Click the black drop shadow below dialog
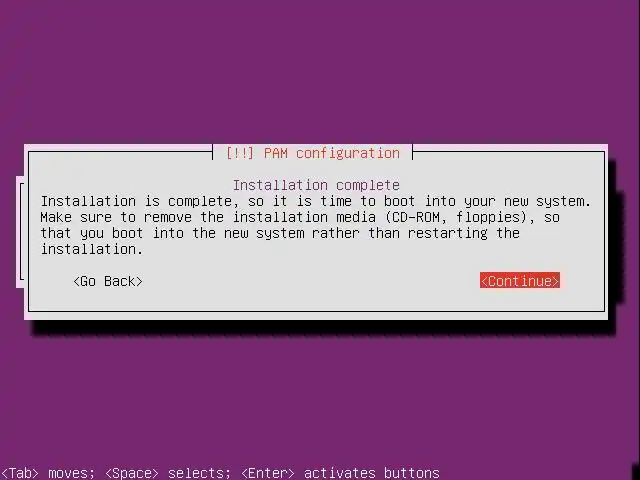This screenshot has width=640, height=480. [x=322, y=329]
